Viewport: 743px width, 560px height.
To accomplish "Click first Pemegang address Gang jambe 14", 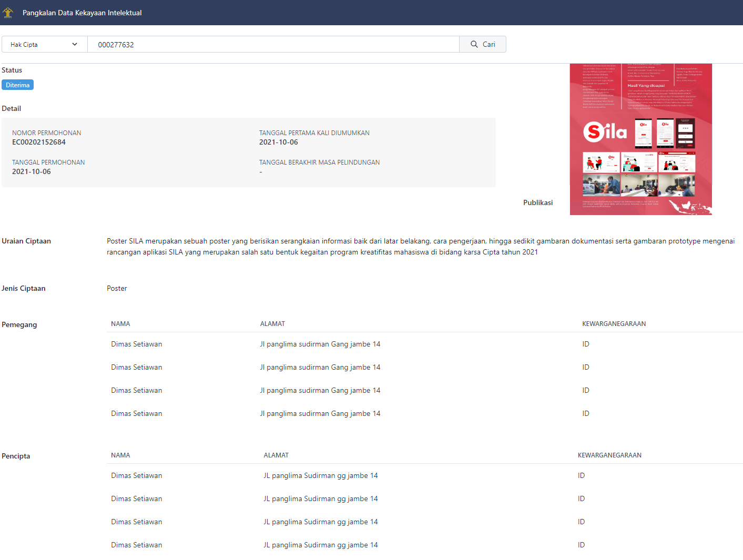I will click(320, 344).
